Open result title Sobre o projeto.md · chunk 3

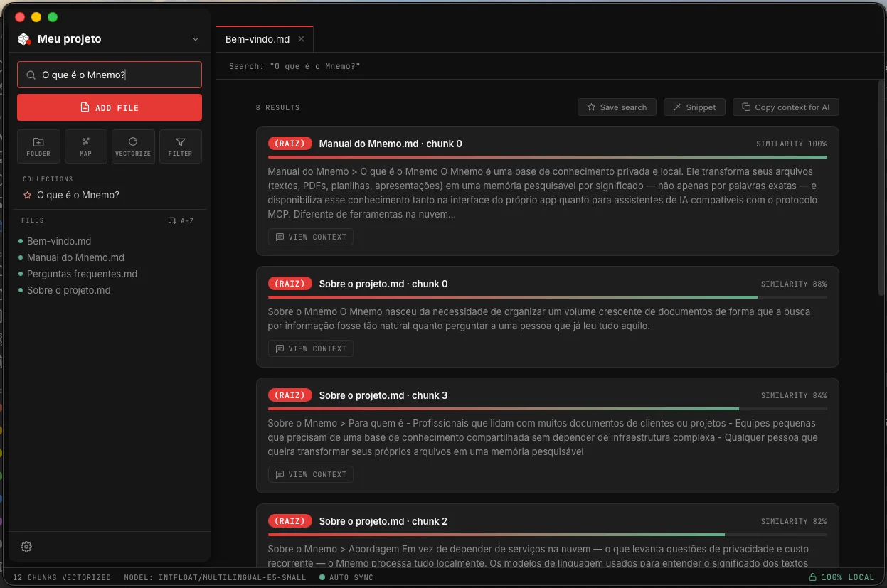tap(383, 395)
